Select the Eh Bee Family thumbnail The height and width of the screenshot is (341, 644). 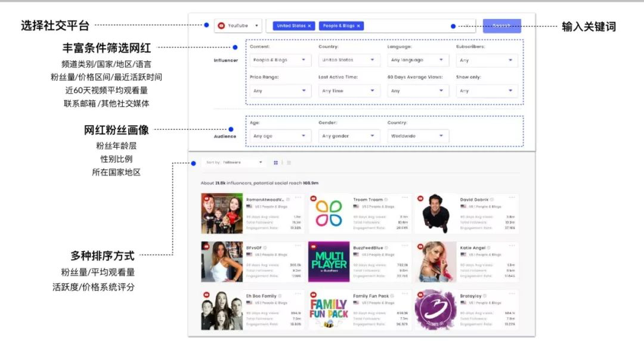click(222, 311)
